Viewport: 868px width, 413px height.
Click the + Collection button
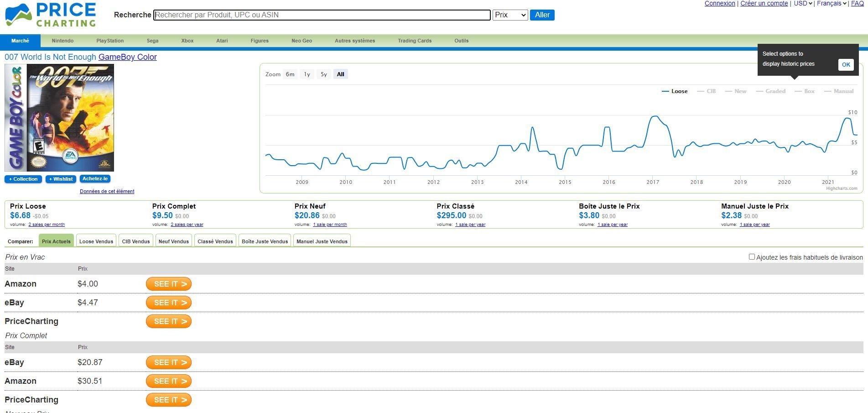(x=23, y=179)
